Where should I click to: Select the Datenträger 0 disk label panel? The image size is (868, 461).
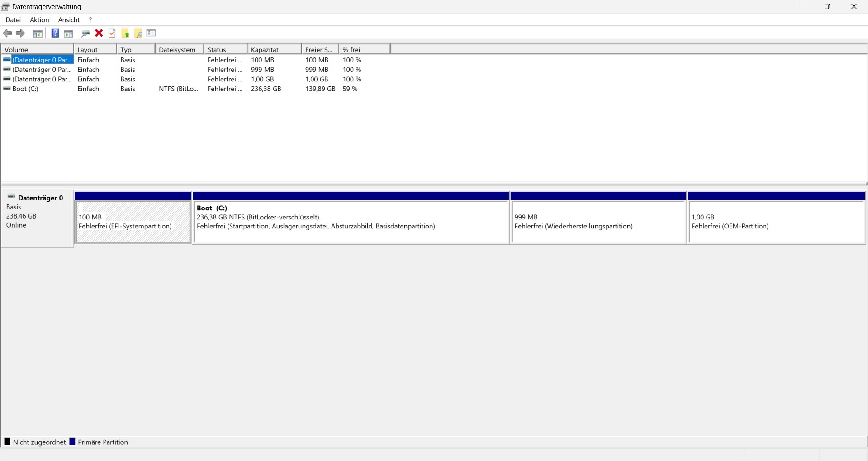click(x=37, y=218)
